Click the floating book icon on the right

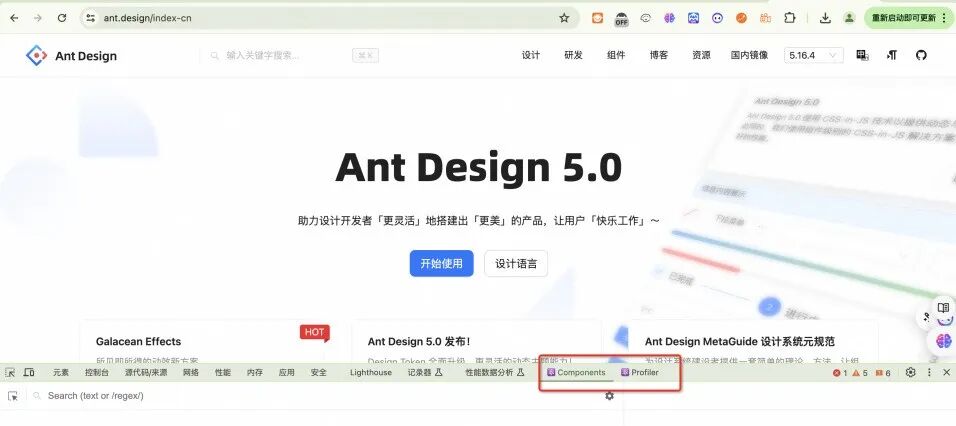[943, 307]
